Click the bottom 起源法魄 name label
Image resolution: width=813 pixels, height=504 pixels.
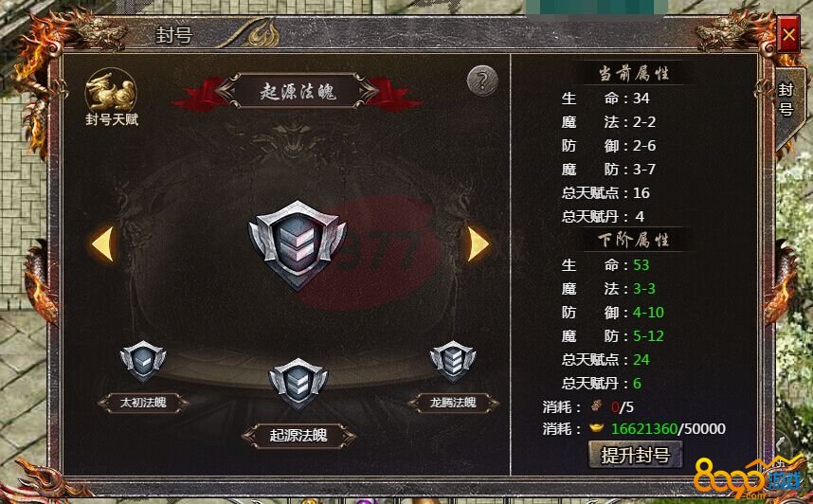click(x=298, y=436)
